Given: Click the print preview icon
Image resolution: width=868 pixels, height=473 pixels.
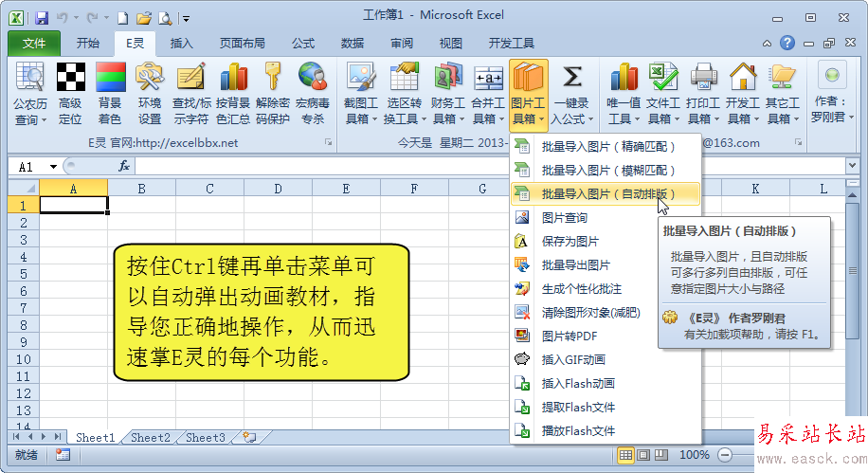Looking at the screenshot, I should [165, 18].
